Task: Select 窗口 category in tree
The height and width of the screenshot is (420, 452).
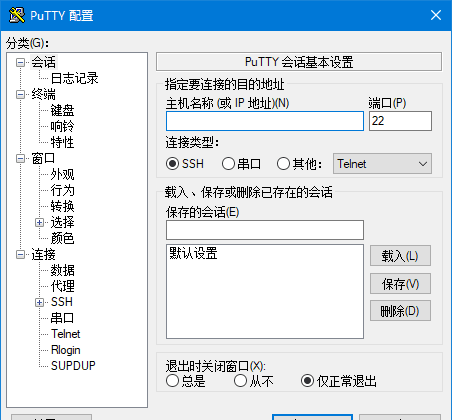Action: click(44, 158)
